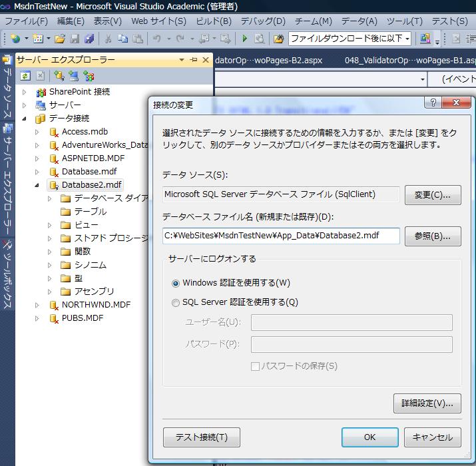Expand SharePoint 接続 node

pos(25,92)
